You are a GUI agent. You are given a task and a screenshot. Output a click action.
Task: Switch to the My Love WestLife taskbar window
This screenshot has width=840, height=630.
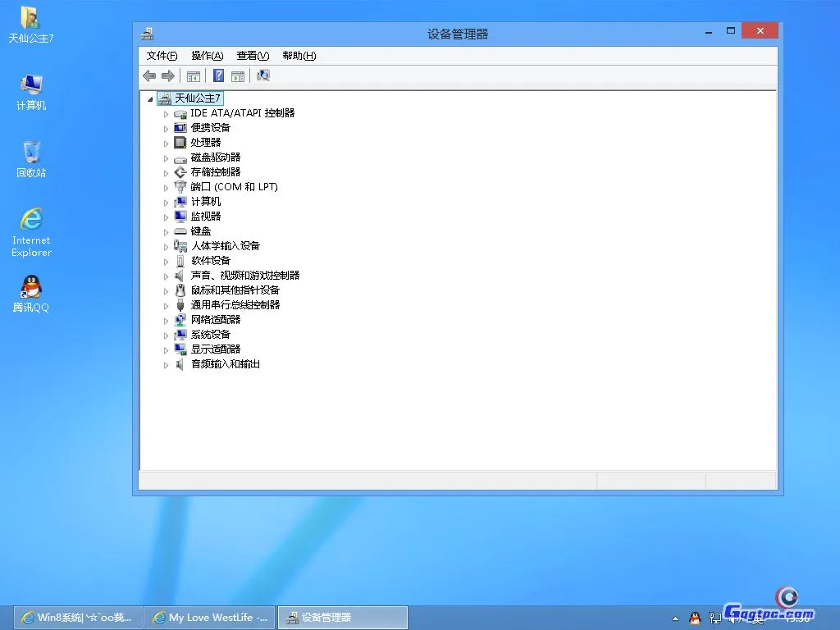coord(209,617)
